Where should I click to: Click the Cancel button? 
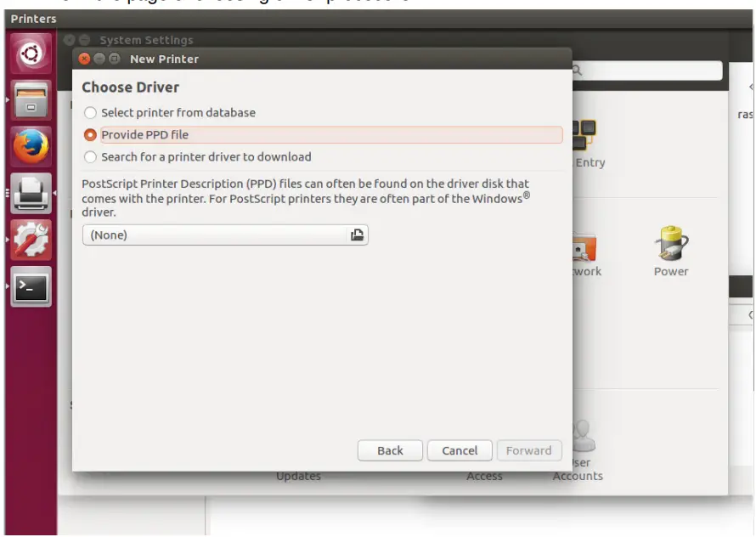pos(460,450)
